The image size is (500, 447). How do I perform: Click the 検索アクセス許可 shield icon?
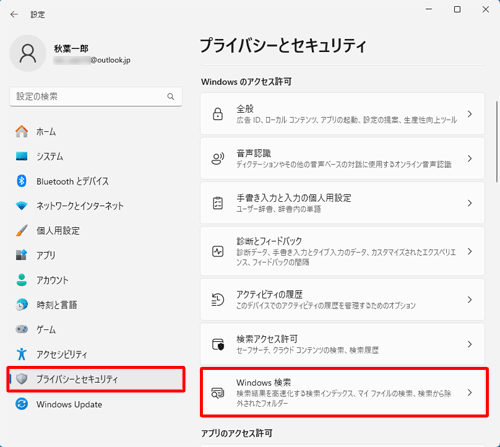click(x=218, y=344)
